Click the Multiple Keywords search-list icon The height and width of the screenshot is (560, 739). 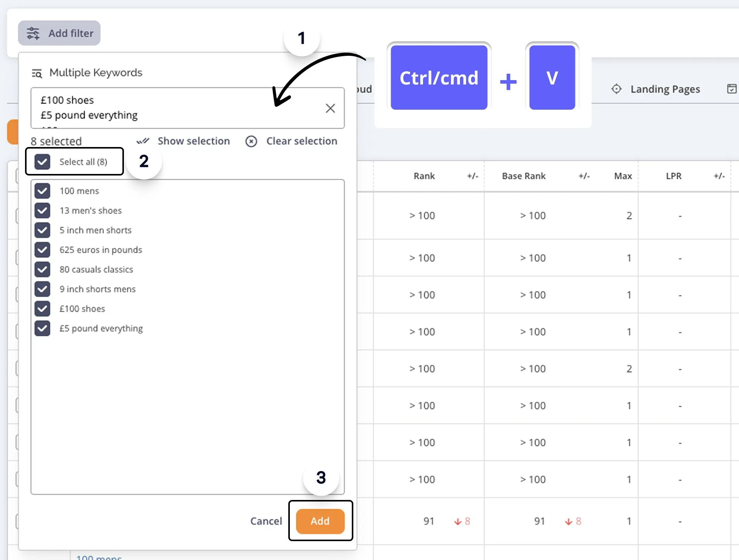37,73
